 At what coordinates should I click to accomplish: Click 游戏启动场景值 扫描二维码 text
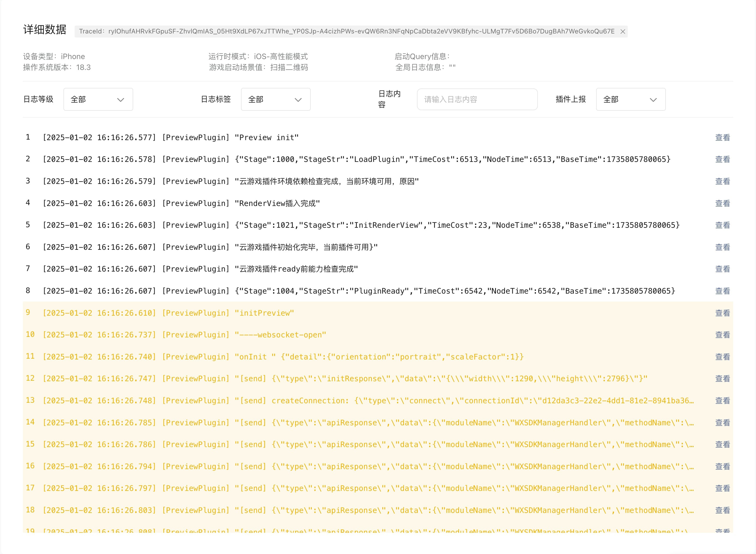pyautogui.click(x=258, y=67)
